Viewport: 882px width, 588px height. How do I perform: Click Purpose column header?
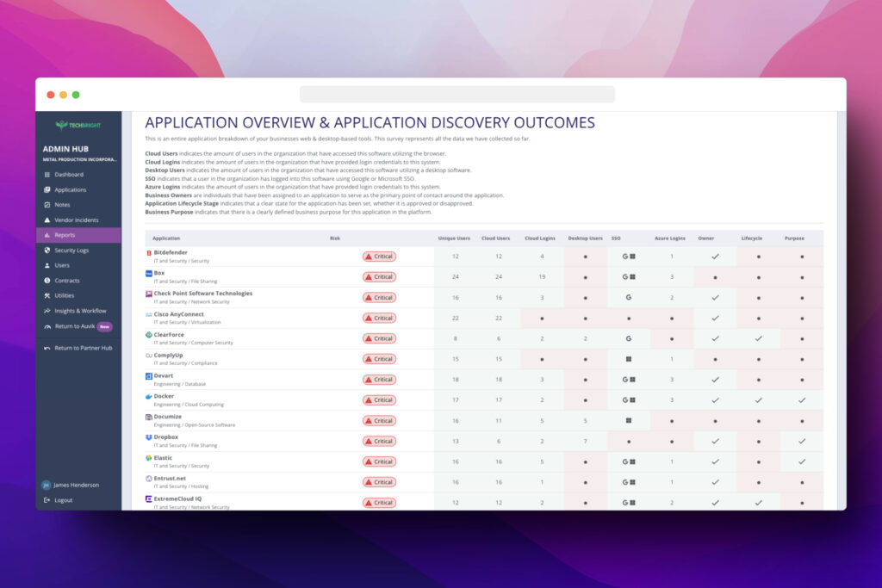tap(794, 238)
